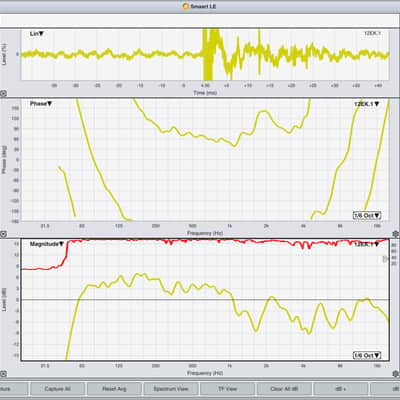The height and width of the screenshot is (400, 400).
Task: Open the 1/6 Oct smoothing dropdown in Magnitude graph
Action: (x=367, y=355)
